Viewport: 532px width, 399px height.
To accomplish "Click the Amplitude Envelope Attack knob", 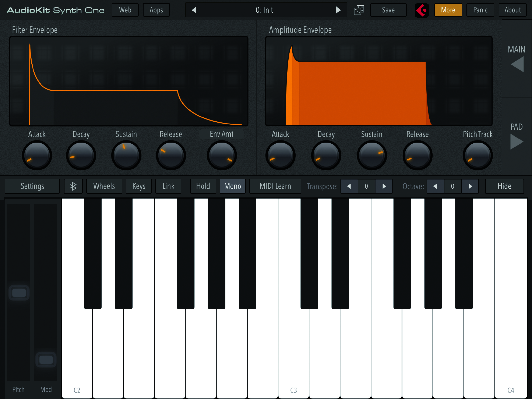I will (280, 155).
